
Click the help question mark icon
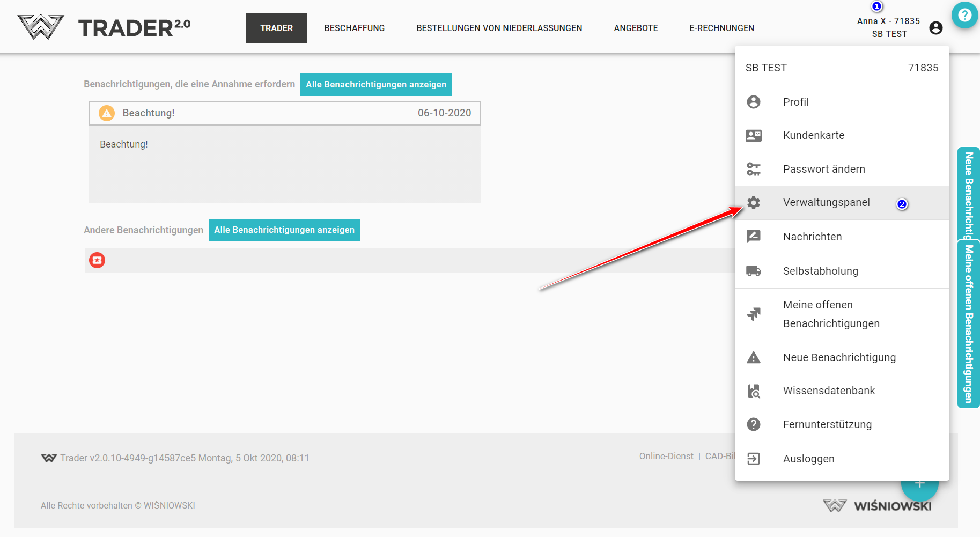coord(964,15)
